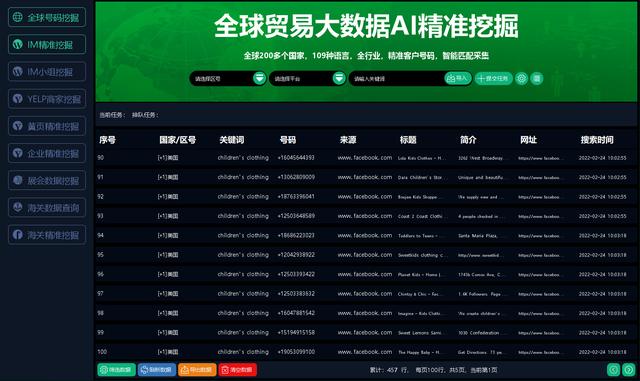This screenshot has width=640, height=381.
Task: Open the IM小组挖掘 section
Action: 47,72
